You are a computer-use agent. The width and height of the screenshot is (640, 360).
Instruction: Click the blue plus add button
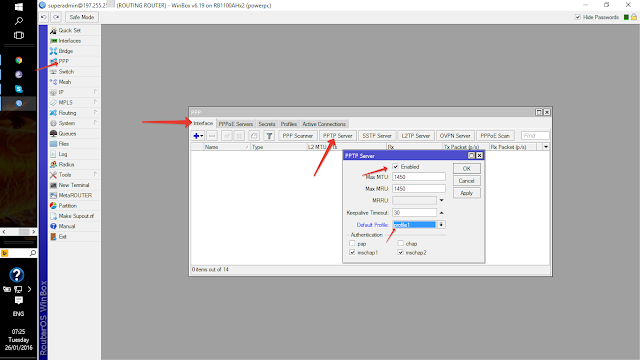[198, 136]
